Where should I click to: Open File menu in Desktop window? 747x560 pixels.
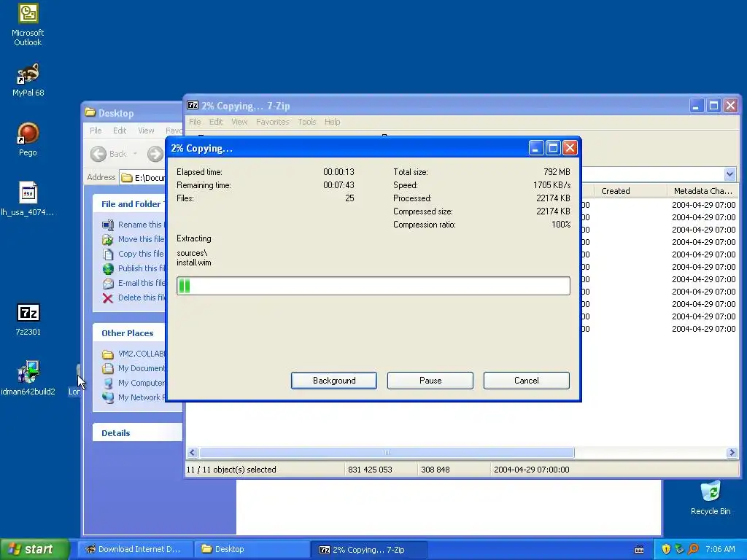click(96, 131)
